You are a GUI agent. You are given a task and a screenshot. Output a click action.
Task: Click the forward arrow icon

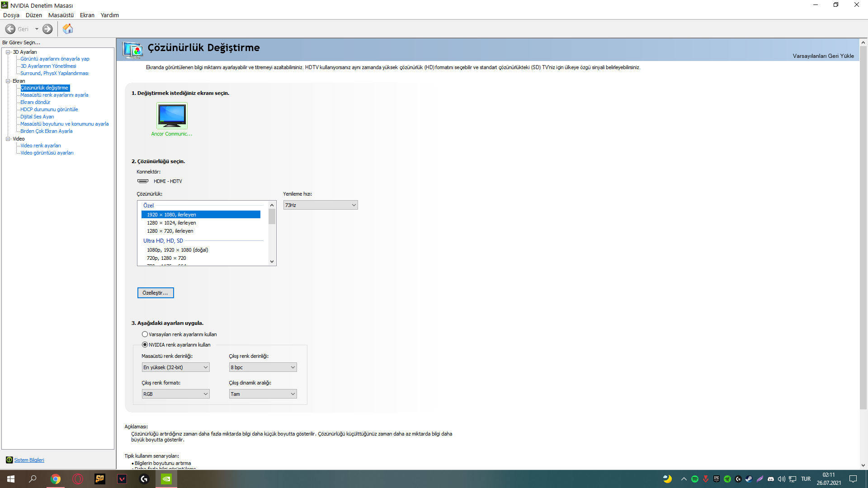pos(47,29)
